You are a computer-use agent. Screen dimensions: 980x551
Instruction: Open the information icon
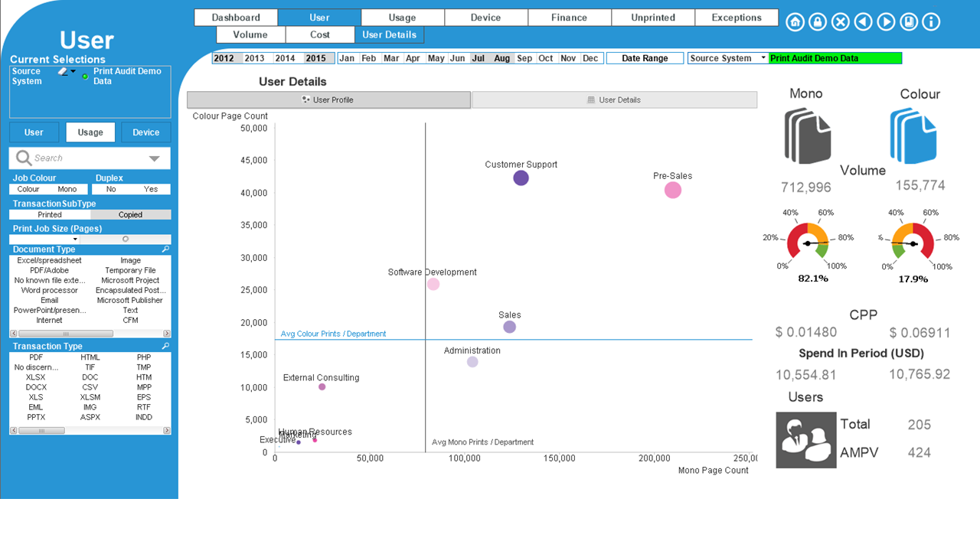coord(931,22)
